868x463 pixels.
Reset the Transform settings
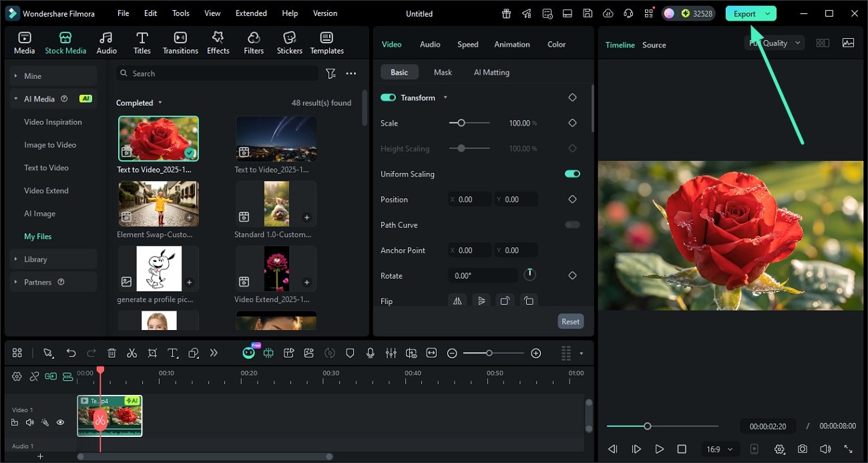570,321
